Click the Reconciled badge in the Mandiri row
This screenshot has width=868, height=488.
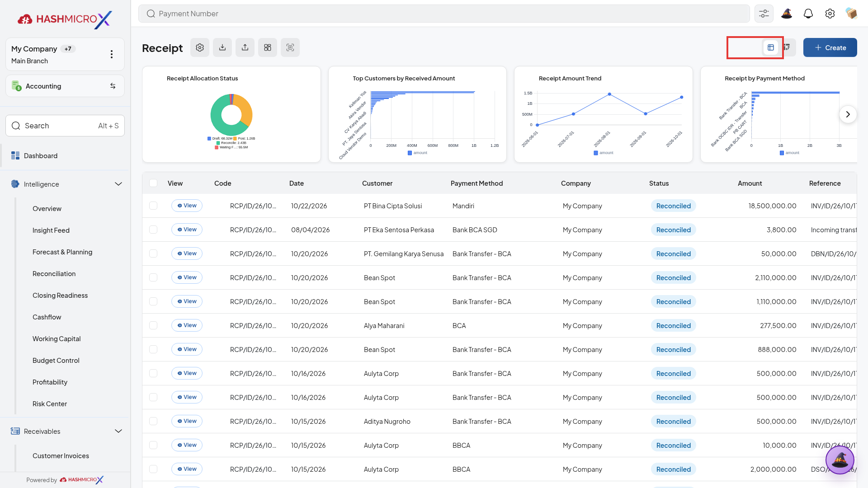tap(674, 206)
